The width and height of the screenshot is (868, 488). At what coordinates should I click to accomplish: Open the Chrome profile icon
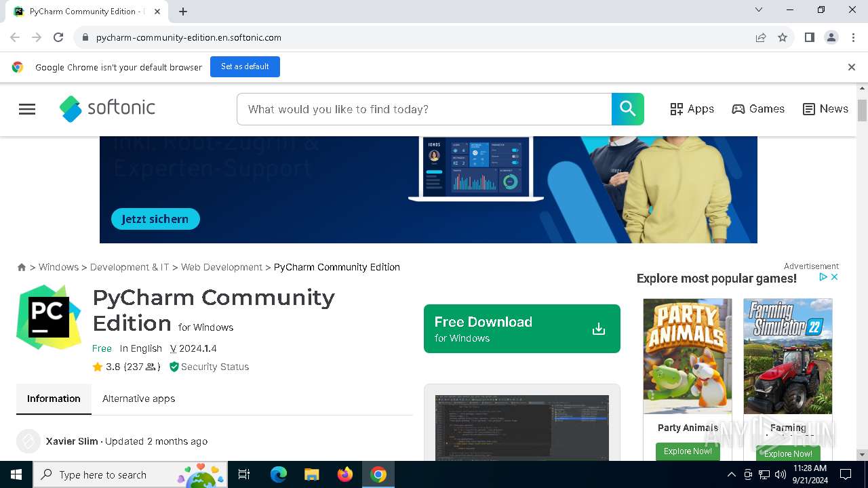831,37
